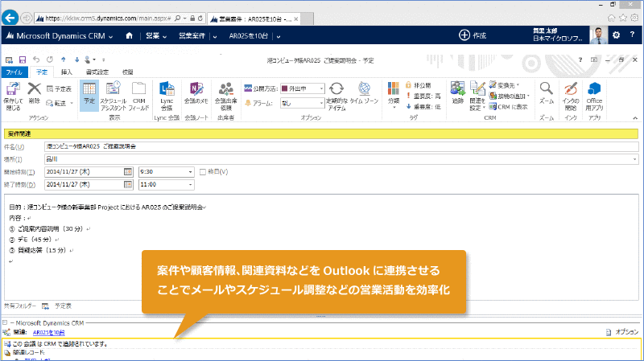
Task: Click the Zoom (ズーム) magnifier icon
Action: pos(546,93)
